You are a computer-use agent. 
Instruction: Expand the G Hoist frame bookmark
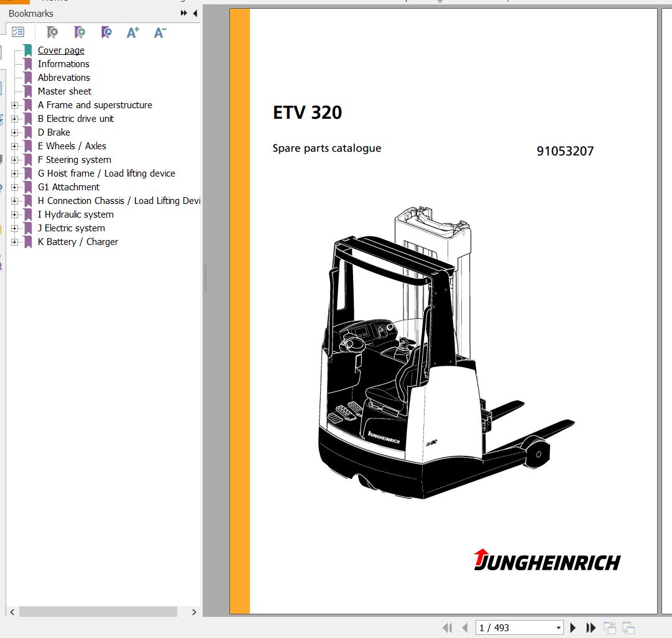[14, 173]
